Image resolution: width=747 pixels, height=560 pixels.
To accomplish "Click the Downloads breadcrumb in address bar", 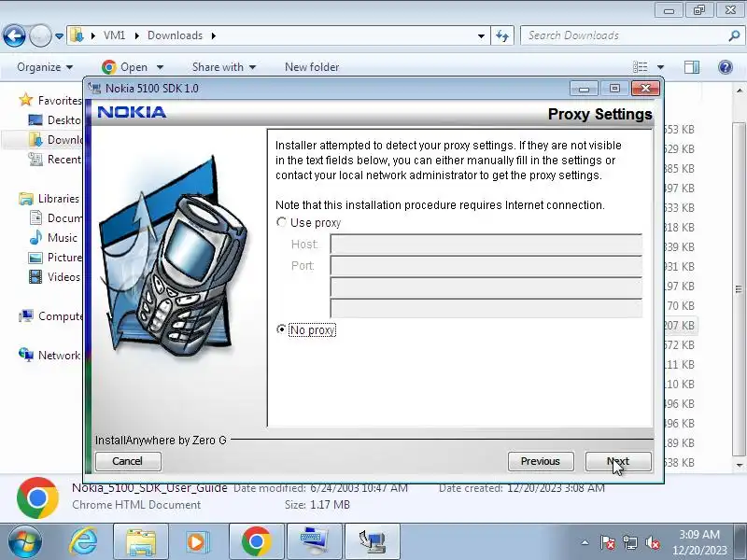I will (x=175, y=35).
